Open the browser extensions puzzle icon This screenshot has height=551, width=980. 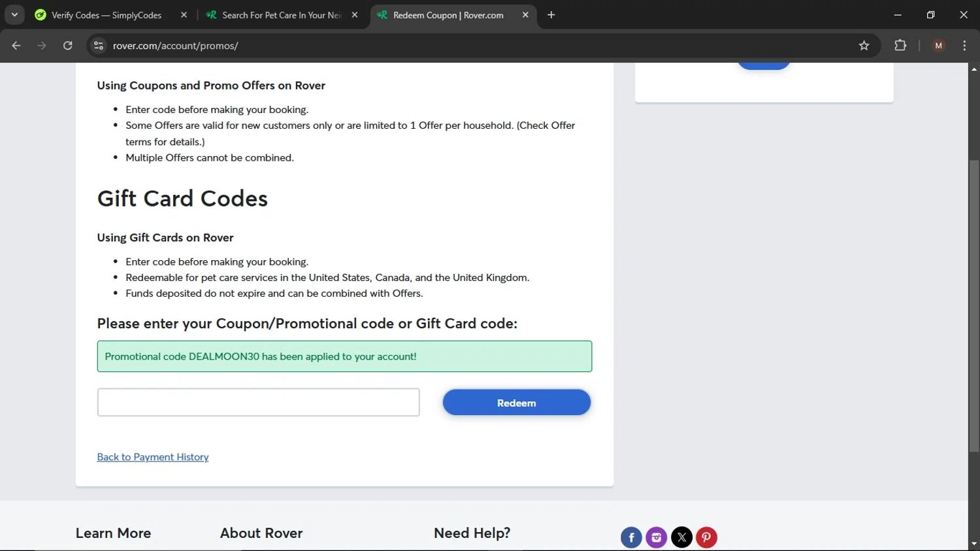[x=900, y=46]
